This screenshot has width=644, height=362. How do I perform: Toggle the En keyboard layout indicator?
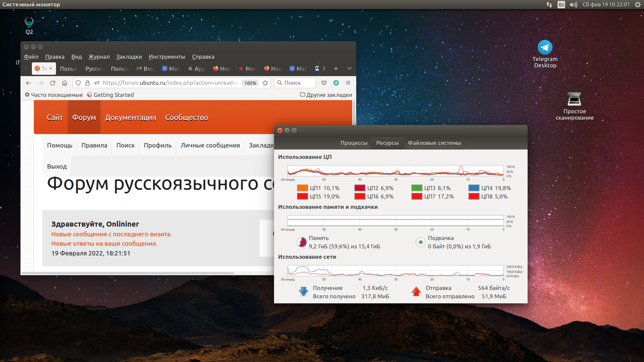click(561, 4)
